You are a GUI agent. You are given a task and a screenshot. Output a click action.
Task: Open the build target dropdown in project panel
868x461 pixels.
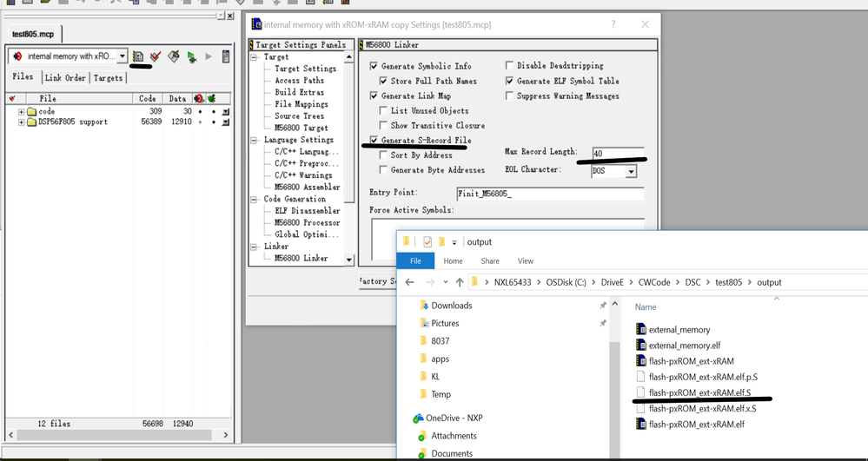tap(123, 56)
